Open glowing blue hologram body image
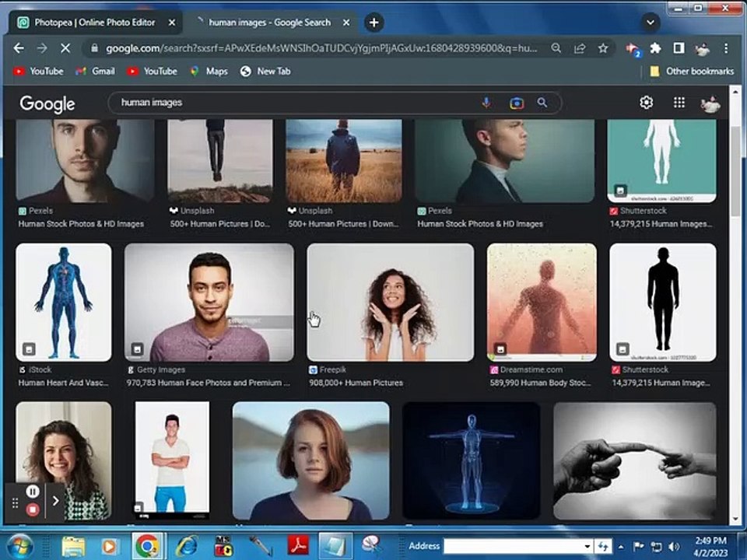Screen dimensions: 747x560 tap(472, 460)
